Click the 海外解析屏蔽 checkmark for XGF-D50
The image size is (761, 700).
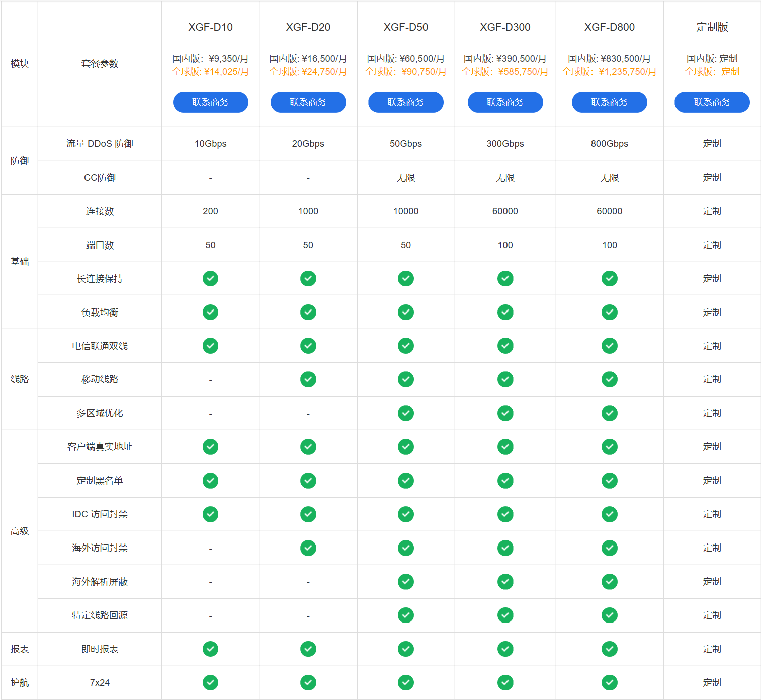(405, 581)
